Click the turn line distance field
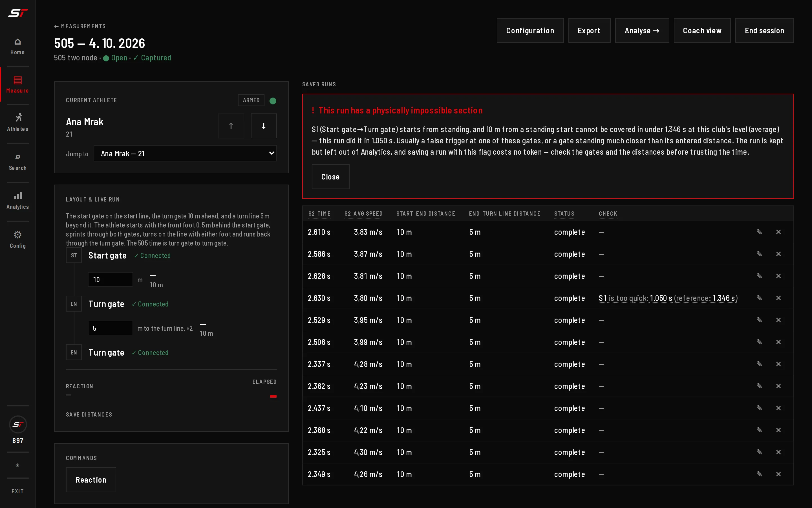812x508 pixels. 111,328
